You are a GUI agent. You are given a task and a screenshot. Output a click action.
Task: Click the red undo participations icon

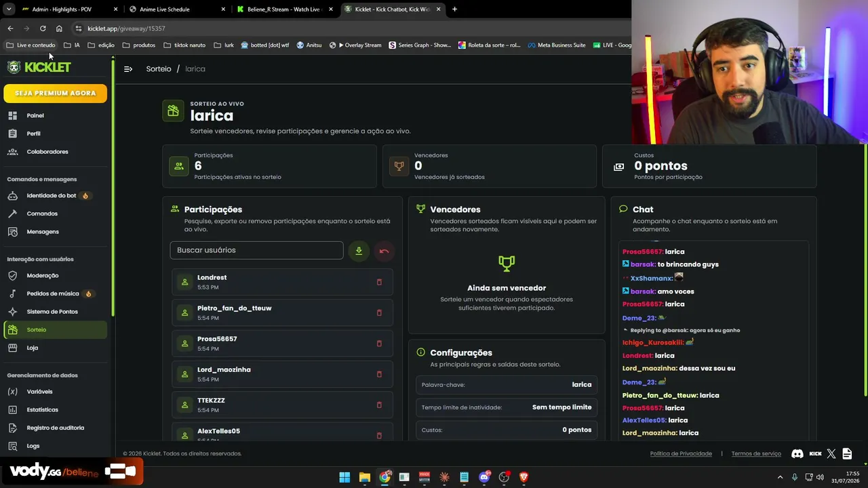pos(384,251)
